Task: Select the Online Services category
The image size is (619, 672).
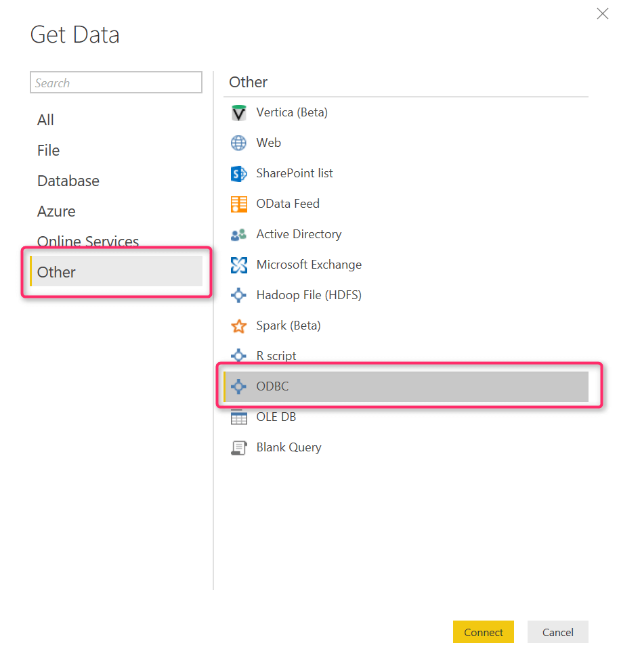Action: 88,241
